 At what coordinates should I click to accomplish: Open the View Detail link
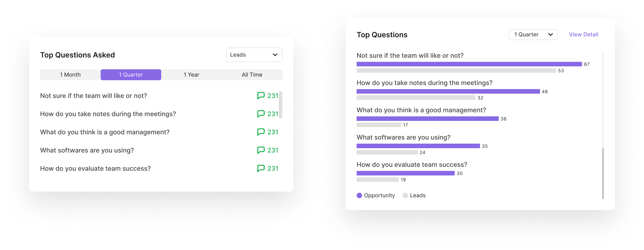(583, 34)
